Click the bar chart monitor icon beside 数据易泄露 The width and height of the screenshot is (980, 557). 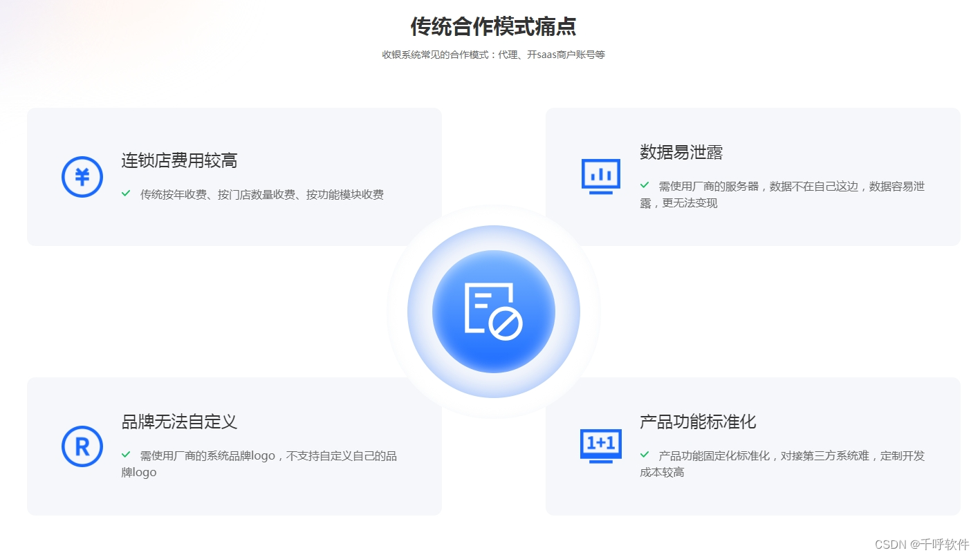pos(600,177)
